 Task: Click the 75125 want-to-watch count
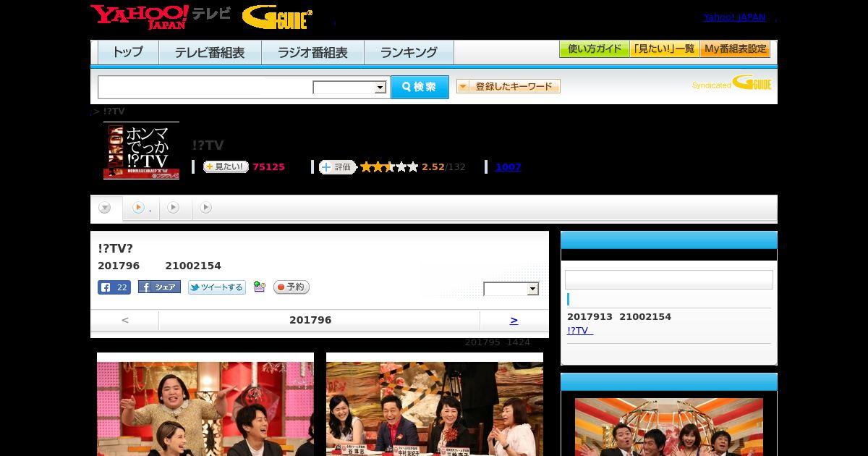tap(268, 167)
